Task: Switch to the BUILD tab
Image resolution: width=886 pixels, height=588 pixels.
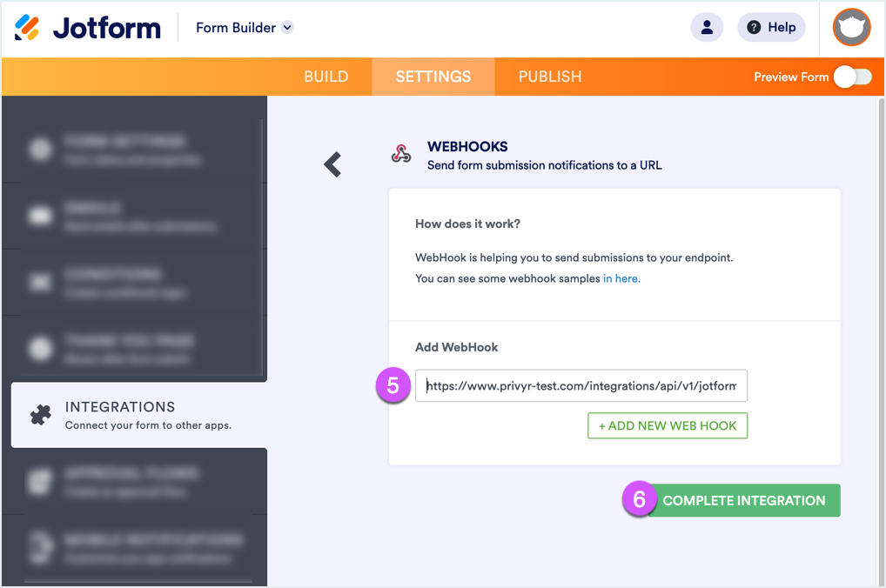Action: (326, 77)
